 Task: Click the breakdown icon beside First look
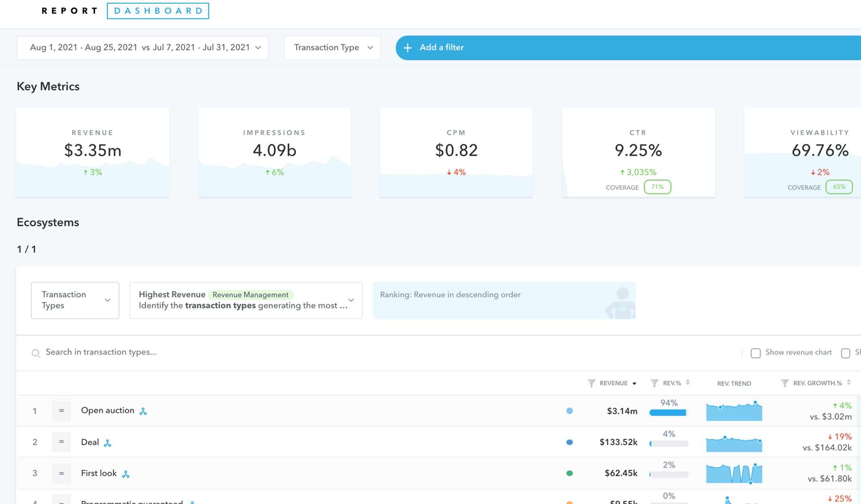pyautogui.click(x=126, y=474)
